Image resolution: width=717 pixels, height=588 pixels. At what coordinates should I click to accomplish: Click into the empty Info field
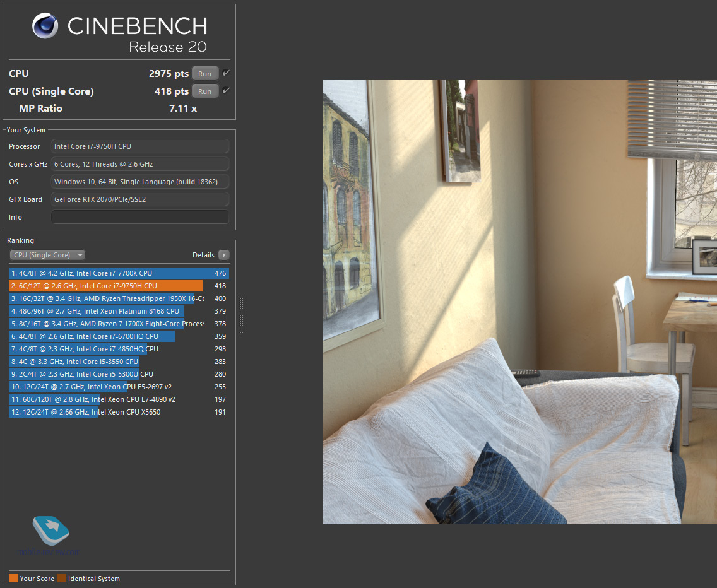(140, 217)
